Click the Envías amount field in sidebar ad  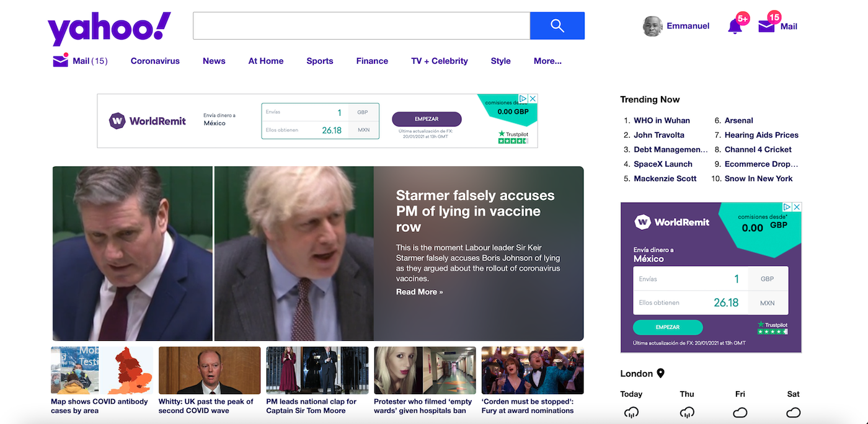[x=691, y=279]
